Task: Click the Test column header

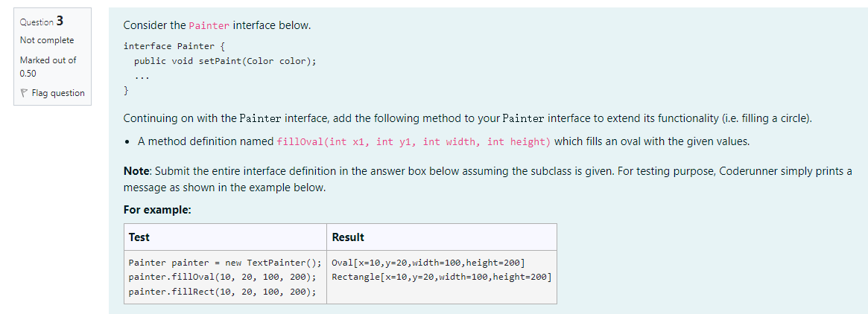Action: (x=139, y=237)
